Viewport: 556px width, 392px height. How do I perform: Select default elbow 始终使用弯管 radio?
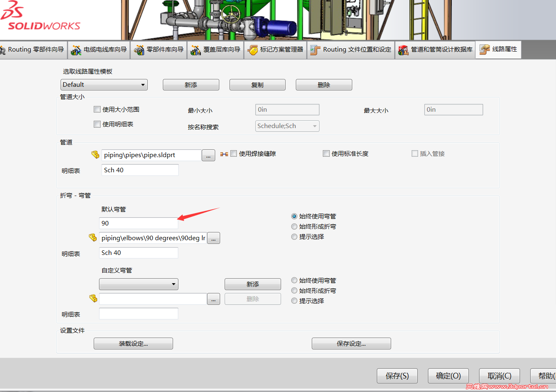tap(294, 216)
